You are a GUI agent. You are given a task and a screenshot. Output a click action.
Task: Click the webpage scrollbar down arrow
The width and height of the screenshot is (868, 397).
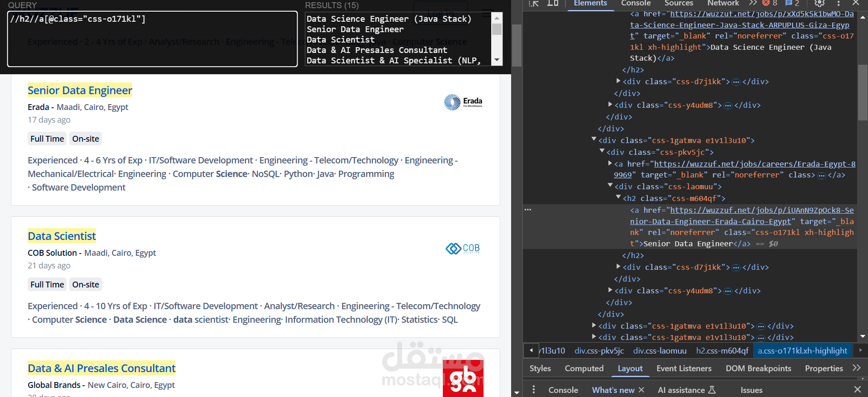point(517,392)
